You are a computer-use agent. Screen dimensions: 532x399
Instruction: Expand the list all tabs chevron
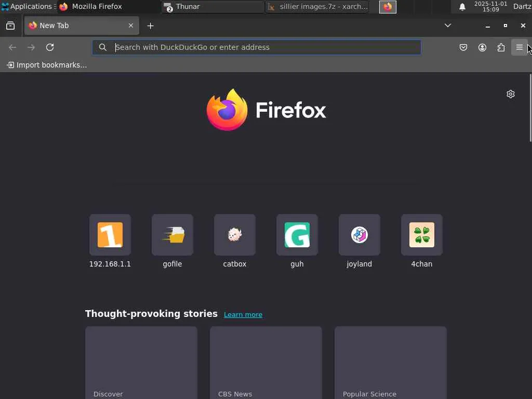click(x=448, y=25)
